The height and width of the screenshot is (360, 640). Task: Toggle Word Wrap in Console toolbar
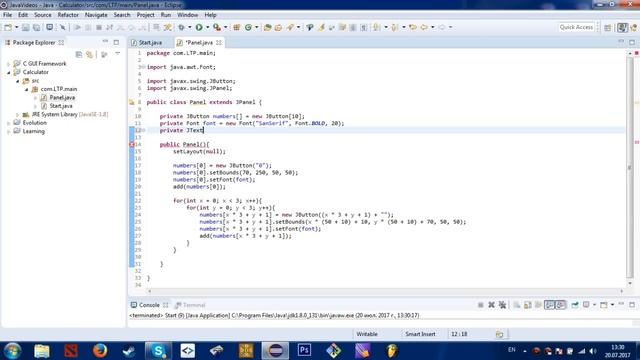coord(538,305)
